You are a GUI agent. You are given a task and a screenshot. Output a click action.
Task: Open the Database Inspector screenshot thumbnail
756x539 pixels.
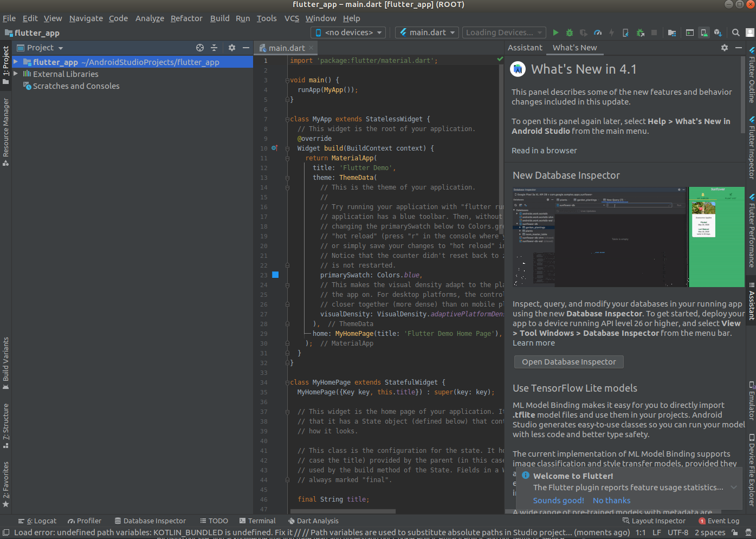tap(628, 237)
